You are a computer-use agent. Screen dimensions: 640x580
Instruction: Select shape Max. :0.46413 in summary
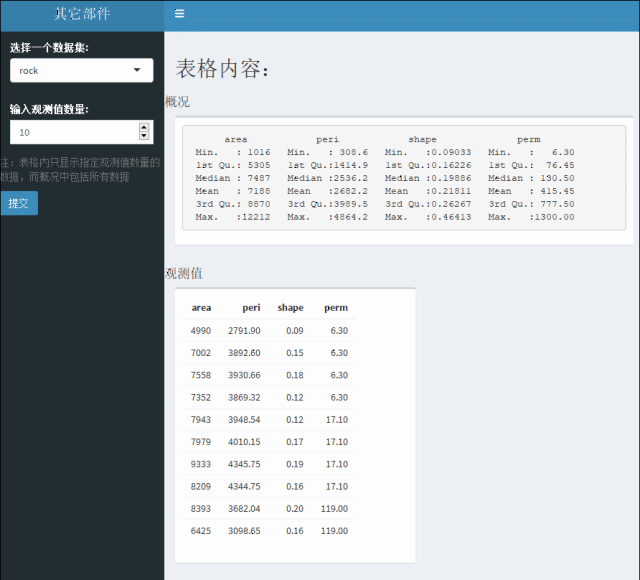pos(428,217)
